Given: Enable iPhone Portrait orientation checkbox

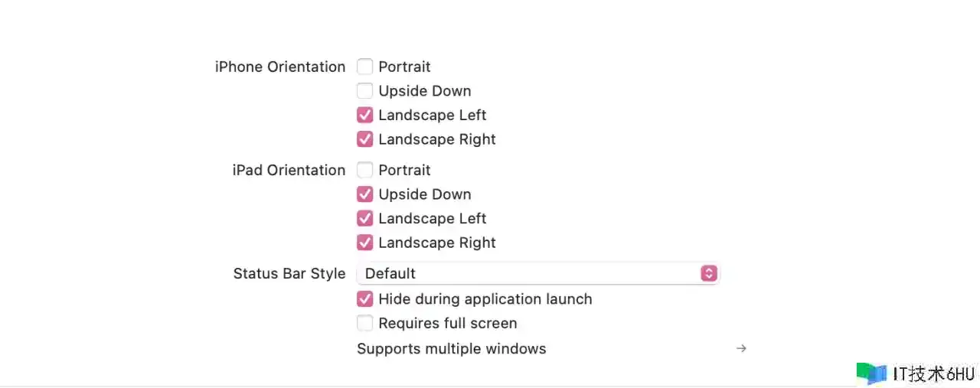Looking at the screenshot, I should [x=365, y=67].
